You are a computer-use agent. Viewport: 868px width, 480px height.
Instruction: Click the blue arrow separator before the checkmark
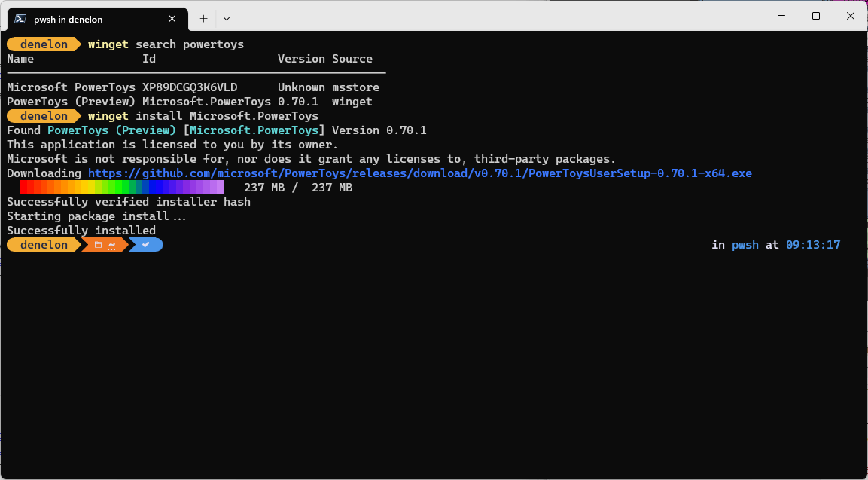point(132,244)
